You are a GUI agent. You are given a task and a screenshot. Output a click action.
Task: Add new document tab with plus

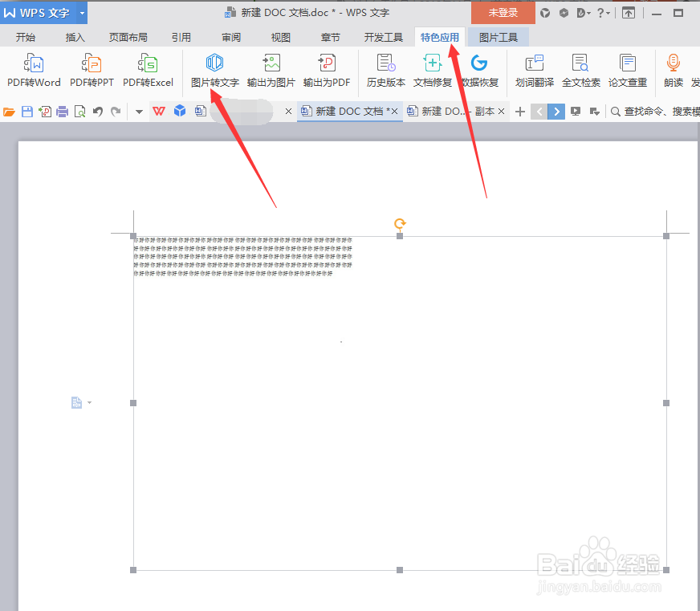pyautogui.click(x=519, y=112)
